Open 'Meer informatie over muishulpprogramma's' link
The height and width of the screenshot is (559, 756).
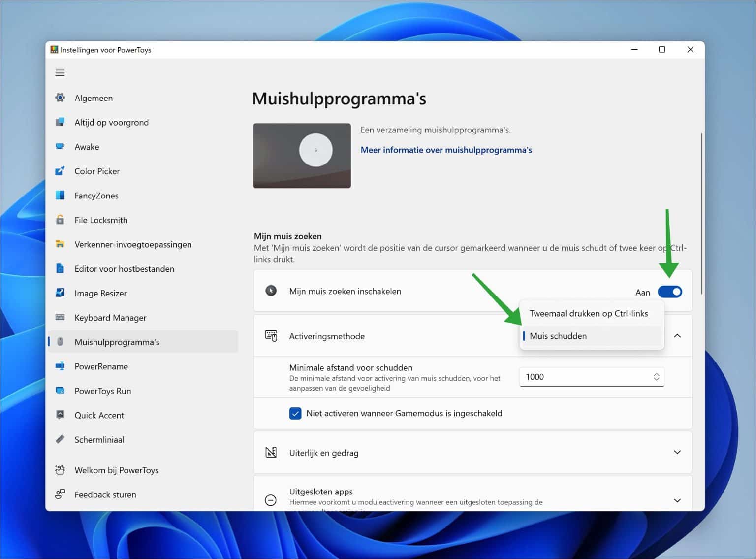446,150
